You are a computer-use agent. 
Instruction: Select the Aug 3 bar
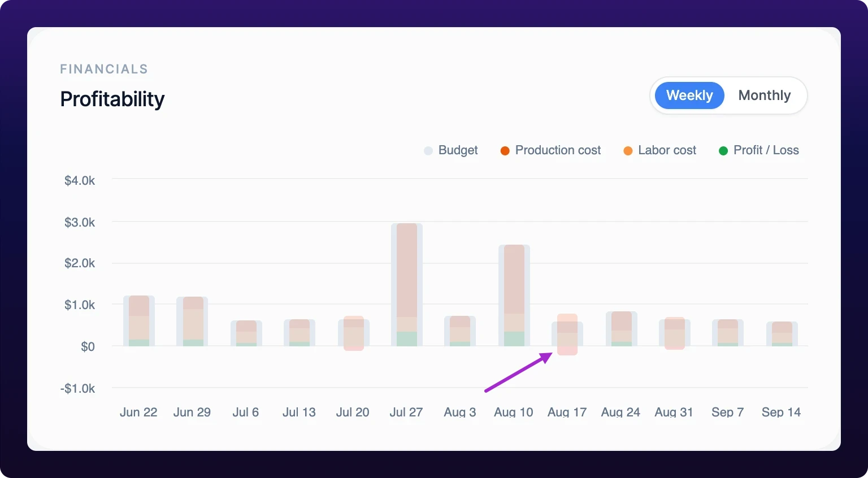point(460,331)
